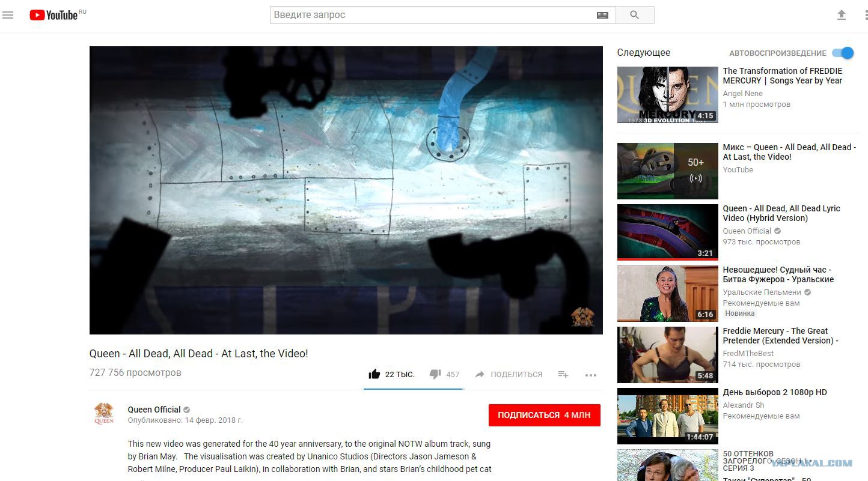Click the 'Уральские Пельмени' channel name
This screenshot has width=868, height=481.
pos(763,292)
